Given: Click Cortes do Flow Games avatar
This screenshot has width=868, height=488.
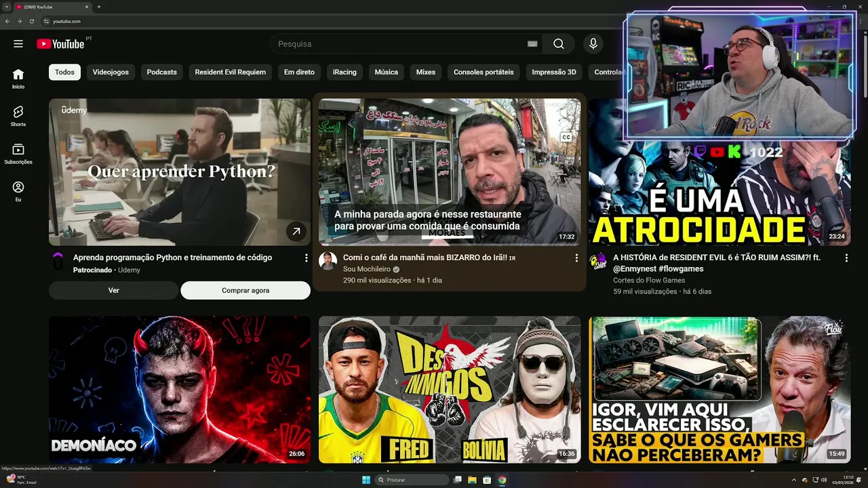Looking at the screenshot, I should (597, 261).
